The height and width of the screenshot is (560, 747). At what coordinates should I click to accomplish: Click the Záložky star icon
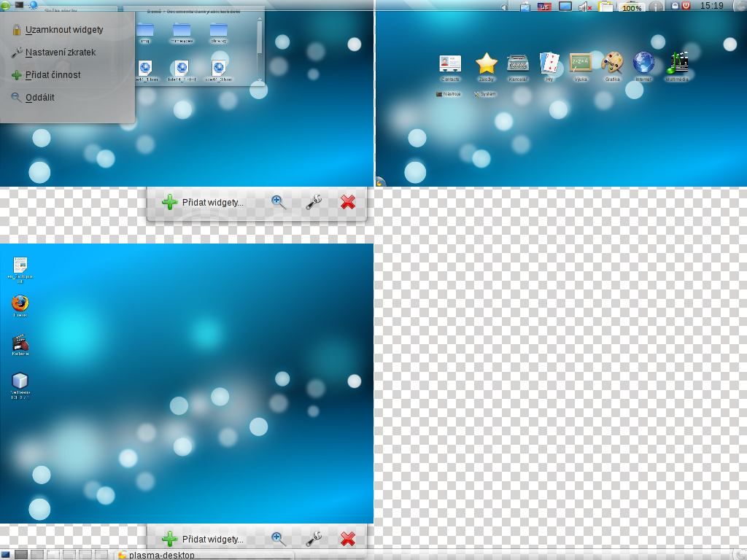click(x=486, y=63)
